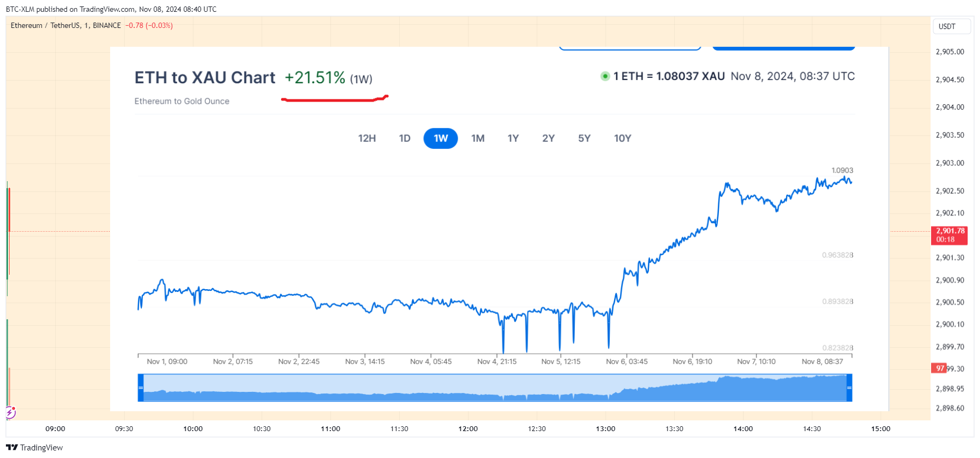Show the 10Y range chart
Viewport: 980px width, 458px height.
tap(622, 138)
